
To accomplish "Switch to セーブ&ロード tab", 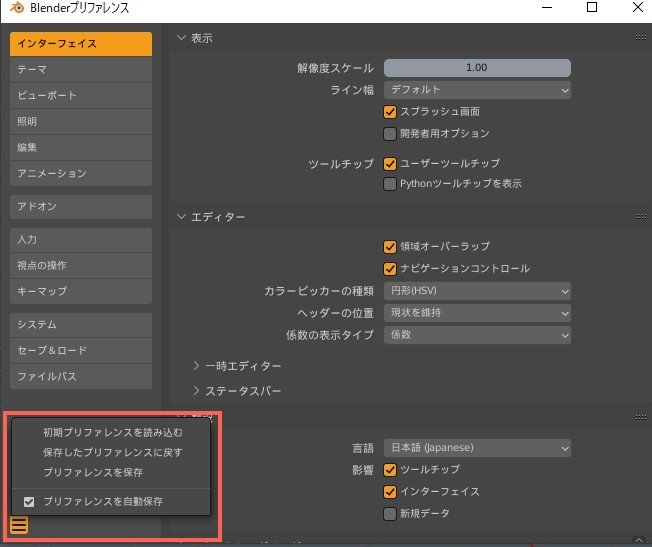I will tap(81, 350).
